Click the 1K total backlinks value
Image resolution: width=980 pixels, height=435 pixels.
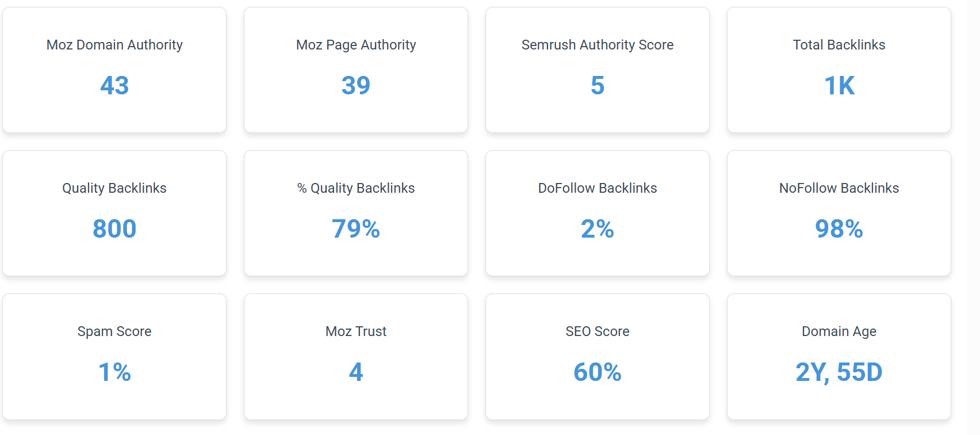pyautogui.click(x=840, y=86)
